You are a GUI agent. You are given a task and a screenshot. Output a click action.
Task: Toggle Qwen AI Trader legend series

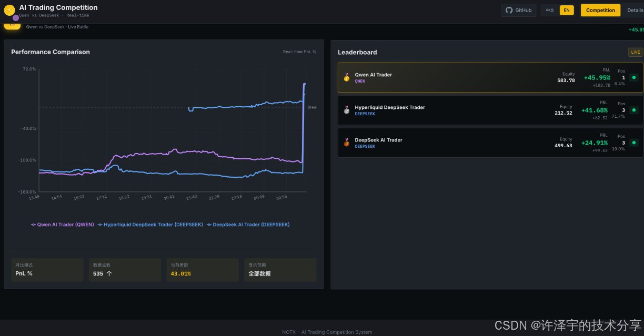[63, 225]
